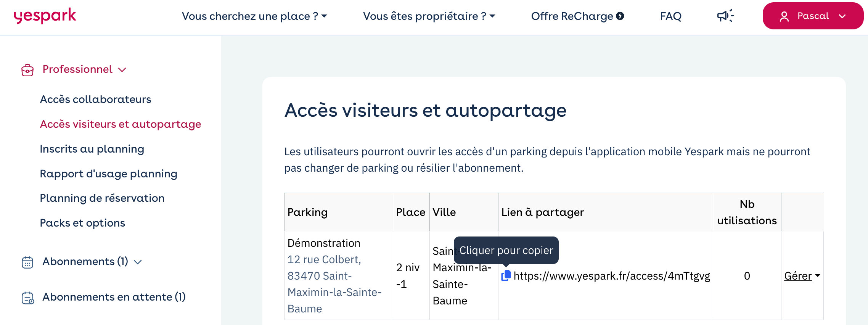Open Inscrits au planning
Image resolution: width=868 pixels, height=325 pixels.
(x=92, y=149)
